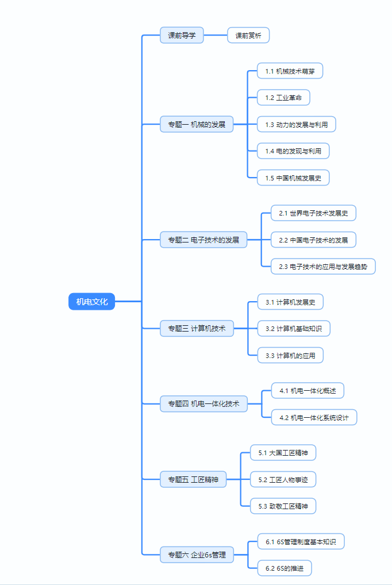Screen dimensions: 392x585
Task: Select node 5.2 工匠人物事迹
Action: coord(283,479)
